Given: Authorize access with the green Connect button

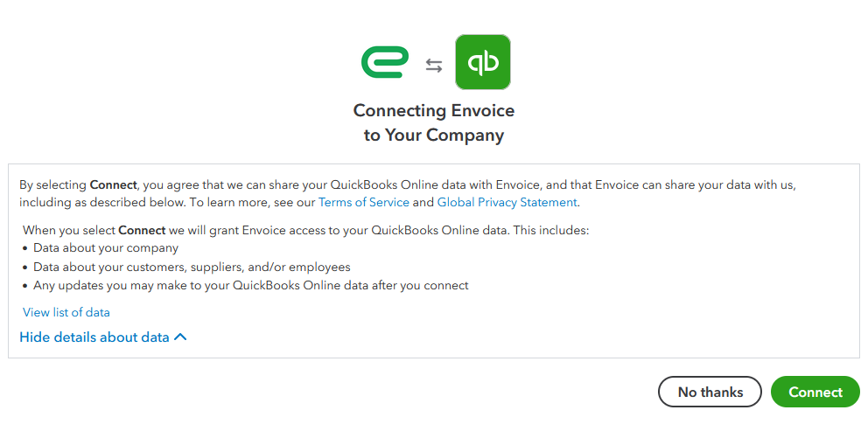Looking at the screenshot, I should click(x=815, y=392).
